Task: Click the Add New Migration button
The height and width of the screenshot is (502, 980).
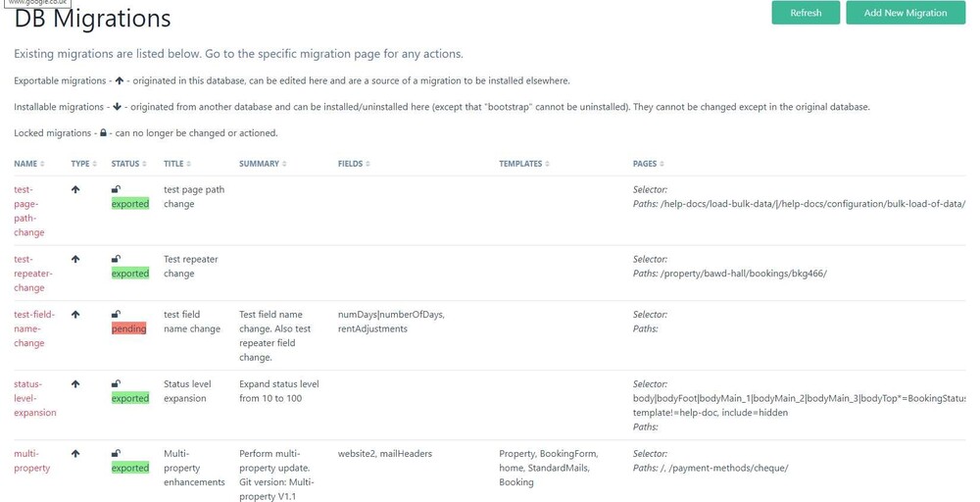Action: pyautogui.click(x=905, y=13)
